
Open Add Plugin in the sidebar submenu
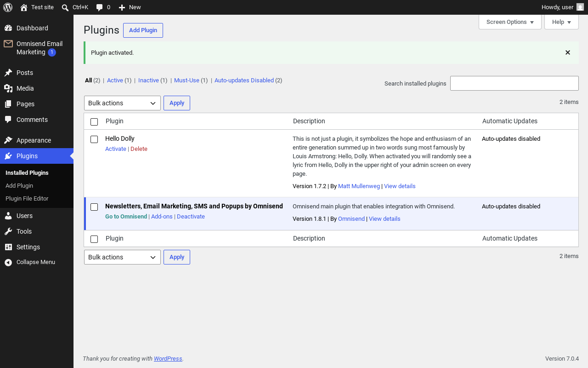coord(19,186)
